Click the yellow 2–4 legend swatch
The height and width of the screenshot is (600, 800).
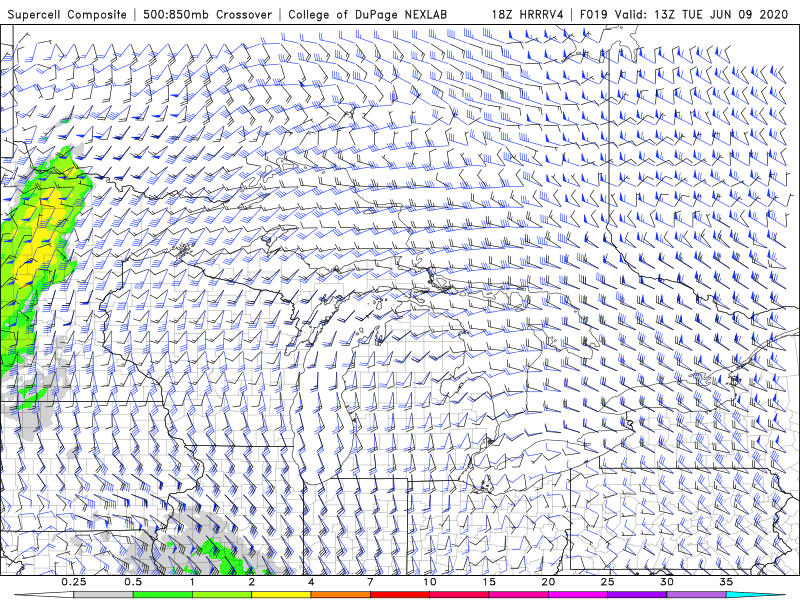point(281,595)
